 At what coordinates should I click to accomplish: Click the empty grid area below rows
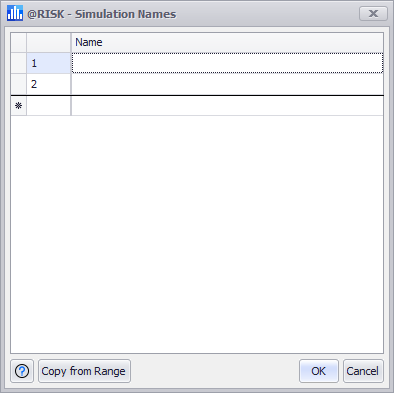[197, 234]
